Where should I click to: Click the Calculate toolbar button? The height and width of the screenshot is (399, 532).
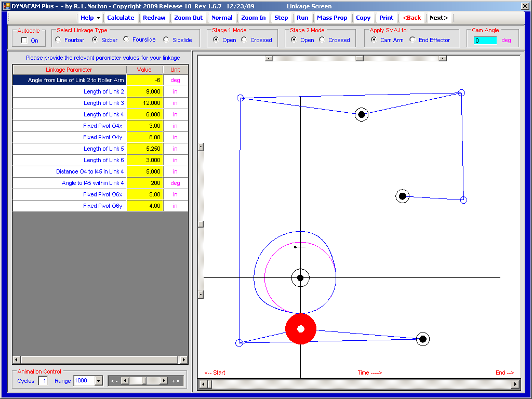[121, 18]
